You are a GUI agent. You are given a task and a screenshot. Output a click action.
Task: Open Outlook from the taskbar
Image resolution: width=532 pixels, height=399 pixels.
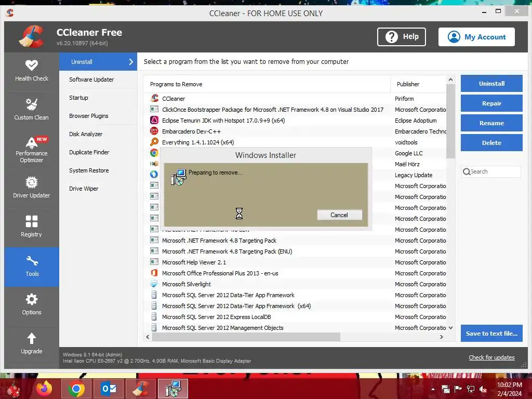(x=109, y=389)
